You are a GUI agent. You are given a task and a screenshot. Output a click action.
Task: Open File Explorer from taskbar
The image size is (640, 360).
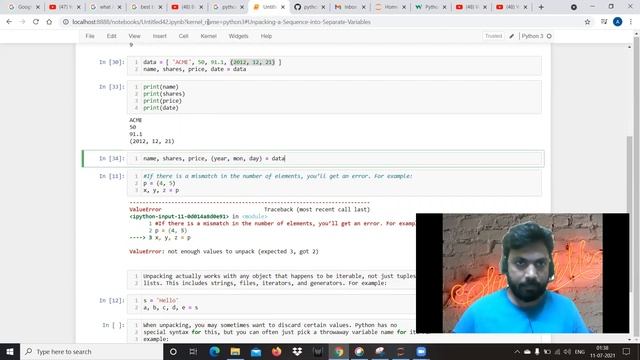[235, 351]
